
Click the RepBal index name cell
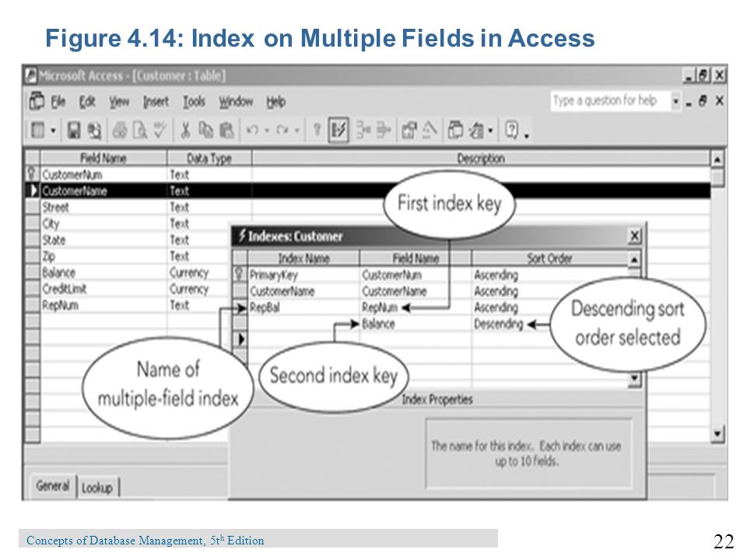pos(303,308)
